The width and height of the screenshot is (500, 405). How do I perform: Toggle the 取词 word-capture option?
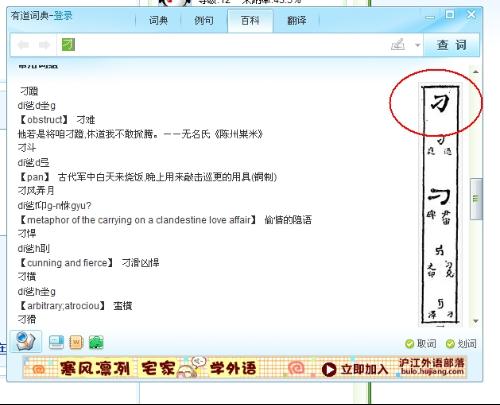[x=421, y=343]
